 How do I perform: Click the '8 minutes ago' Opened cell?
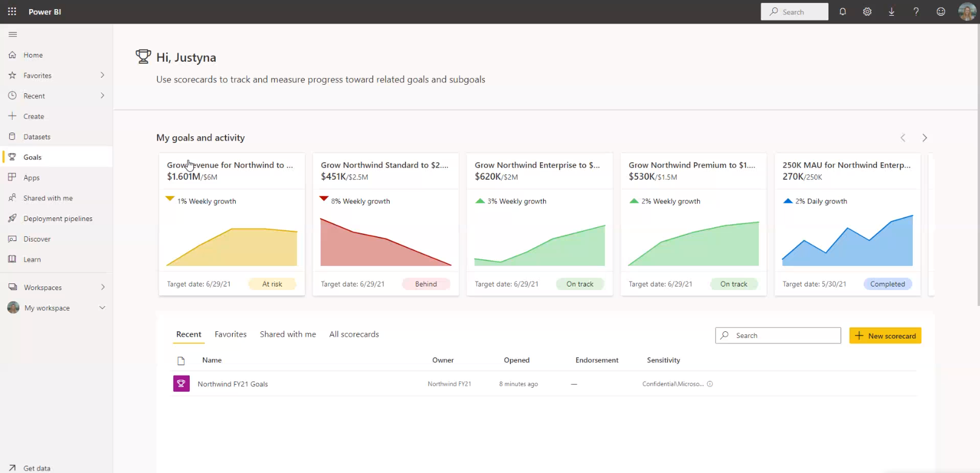tap(518, 384)
